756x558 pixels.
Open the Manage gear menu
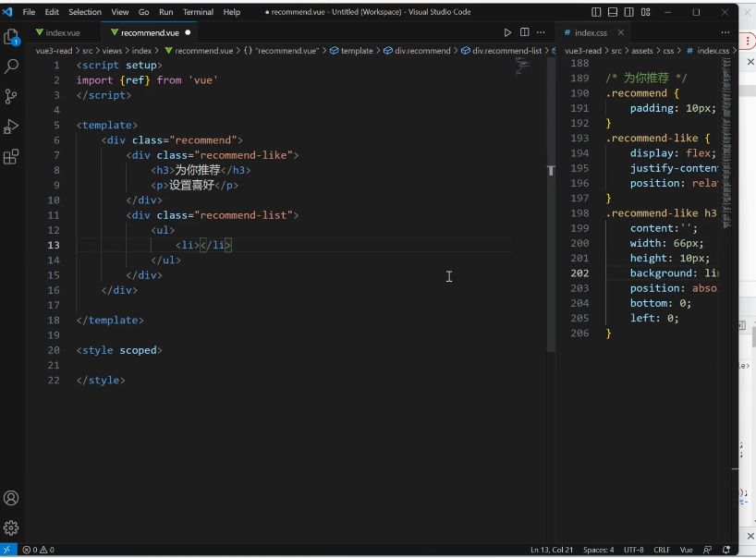click(11, 528)
